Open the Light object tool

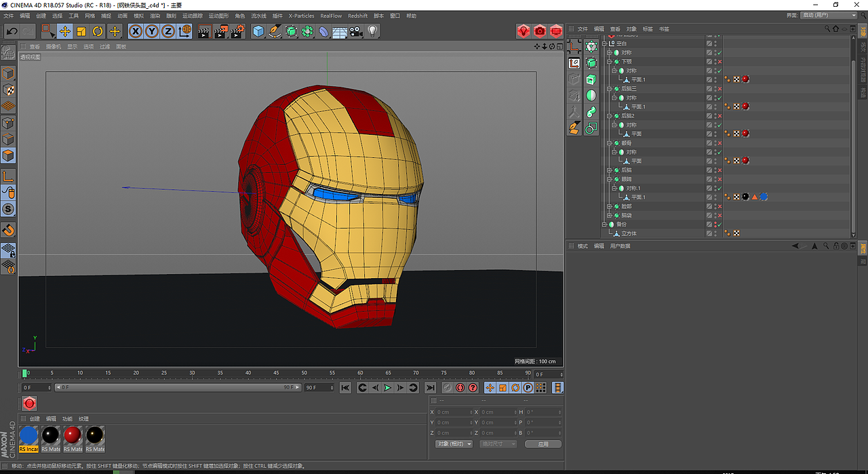[372, 31]
